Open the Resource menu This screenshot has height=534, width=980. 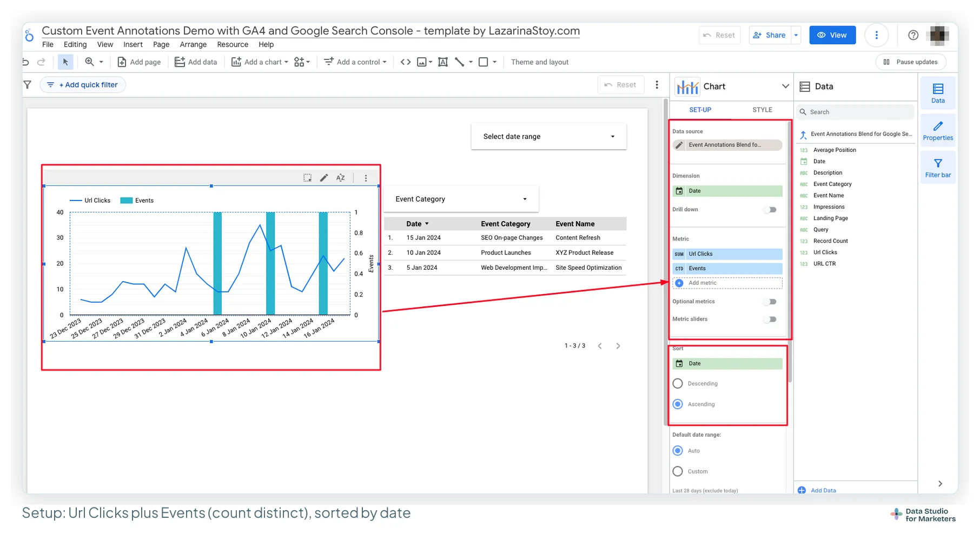(233, 45)
